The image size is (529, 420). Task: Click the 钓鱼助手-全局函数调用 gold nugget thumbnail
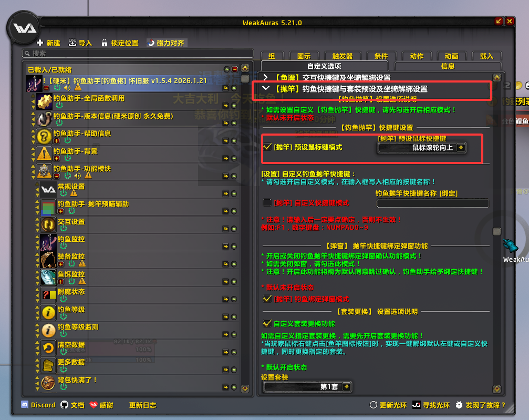(44, 101)
